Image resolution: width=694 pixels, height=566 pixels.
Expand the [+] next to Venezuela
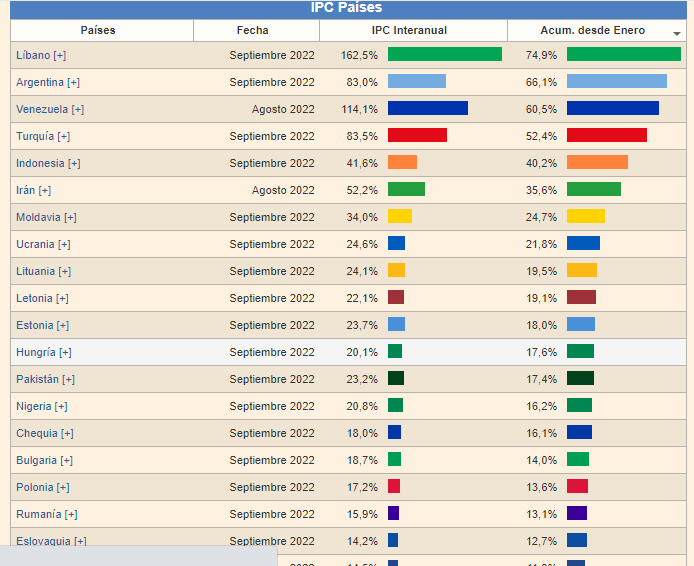[x=77, y=109]
